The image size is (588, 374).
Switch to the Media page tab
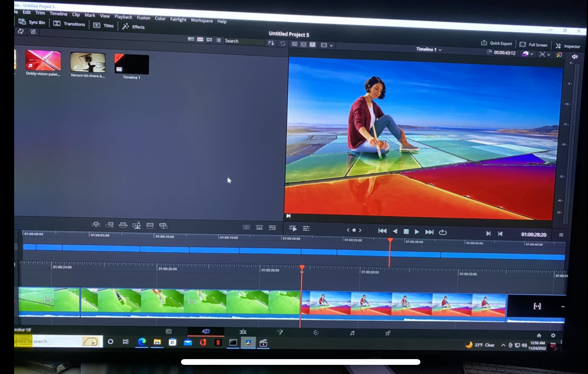point(169,331)
